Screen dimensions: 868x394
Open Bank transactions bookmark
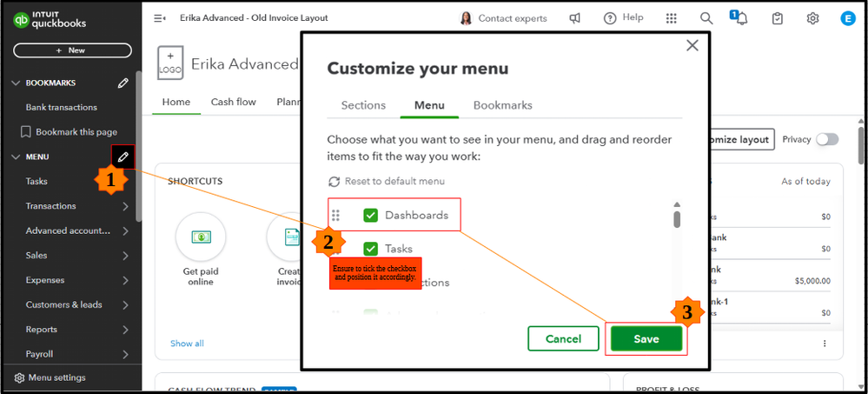click(x=62, y=108)
